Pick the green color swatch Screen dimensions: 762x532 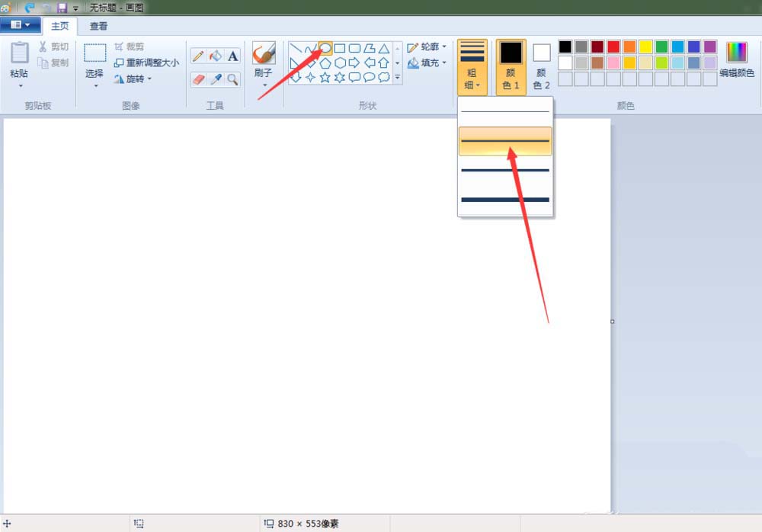pos(661,46)
